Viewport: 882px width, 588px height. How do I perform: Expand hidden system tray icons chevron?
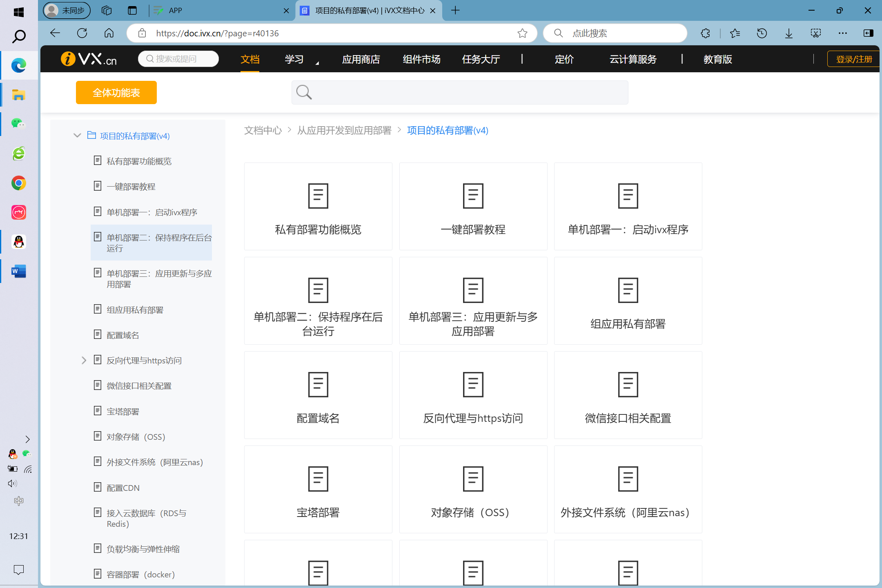(27, 439)
